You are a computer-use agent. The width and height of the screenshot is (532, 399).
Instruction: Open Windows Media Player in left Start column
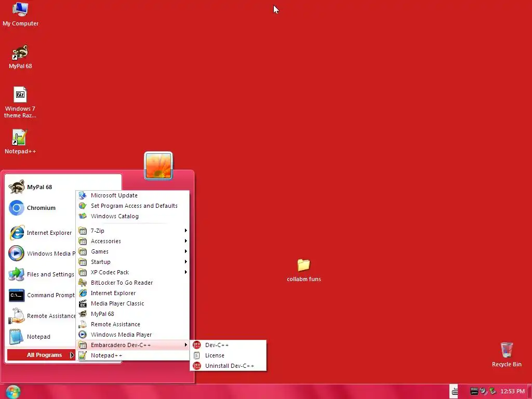(41, 254)
